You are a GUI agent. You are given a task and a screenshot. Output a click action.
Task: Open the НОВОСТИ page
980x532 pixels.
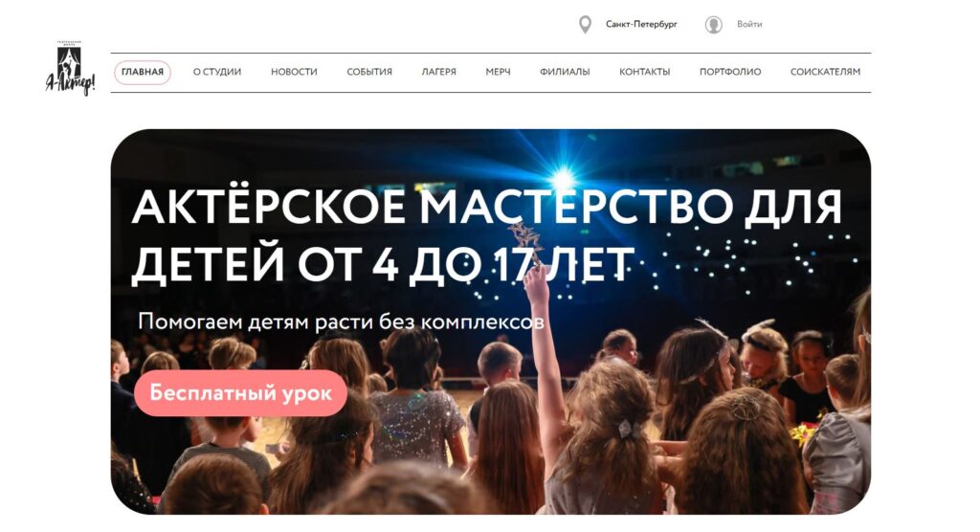[294, 72]
